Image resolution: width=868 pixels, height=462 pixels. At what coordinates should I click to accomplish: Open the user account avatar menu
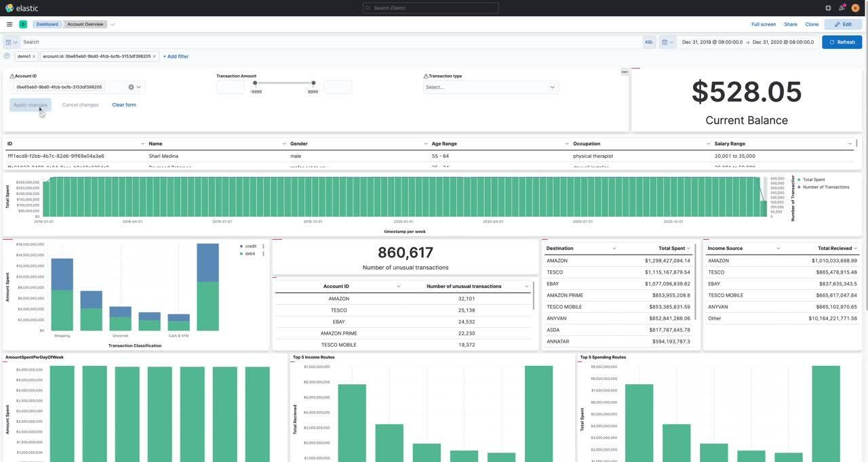point(856,8)
